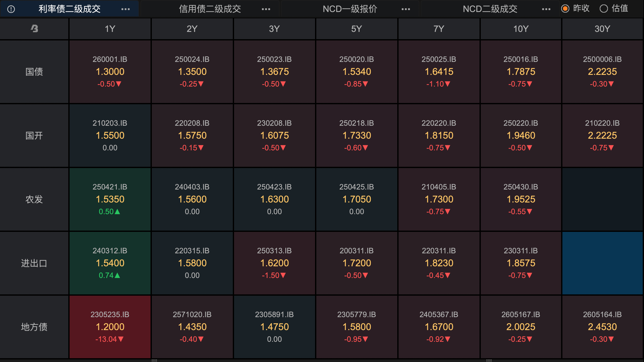Switch to NCD二级成交 tab

pos(490,9)
